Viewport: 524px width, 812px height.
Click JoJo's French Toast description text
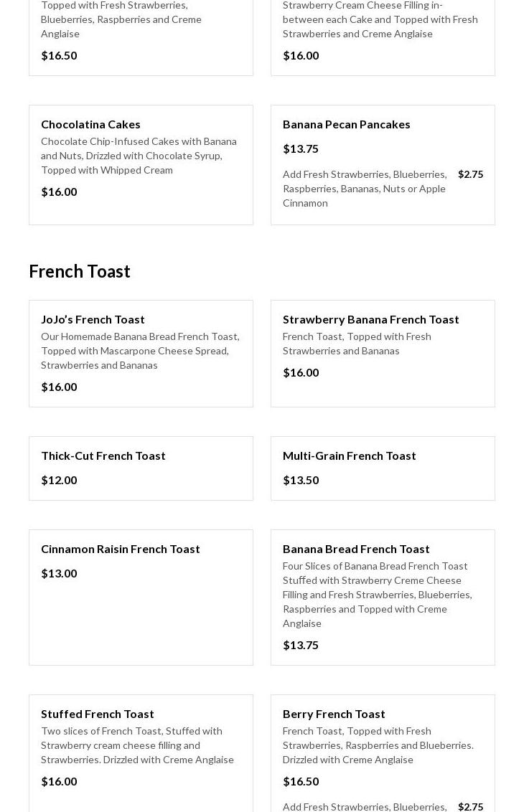coord(140,351)
